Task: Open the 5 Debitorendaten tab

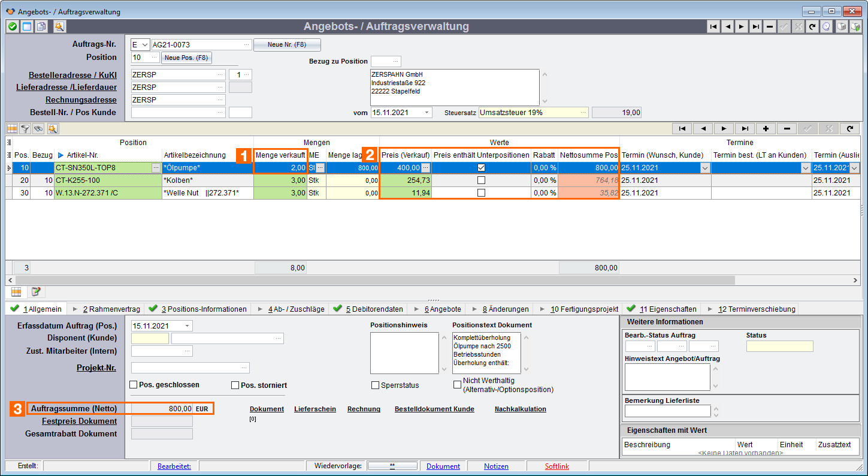Action: (368, 309)
